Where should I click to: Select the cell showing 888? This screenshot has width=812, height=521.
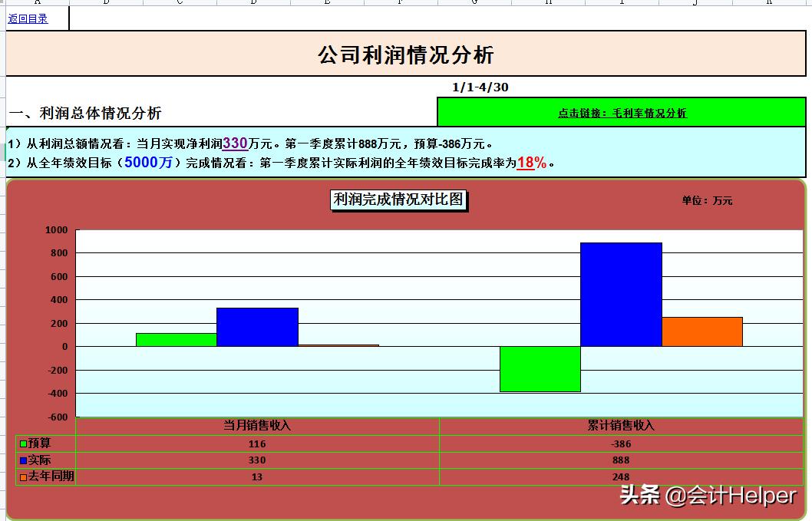pyautogui.click(x=620, y=460)
